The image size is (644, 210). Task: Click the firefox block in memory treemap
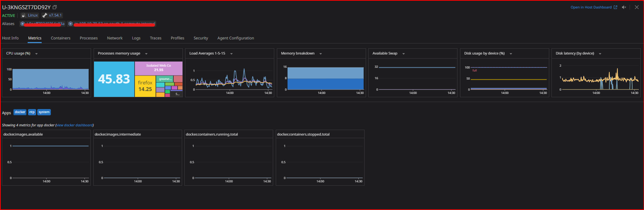[x=145, y=86]
